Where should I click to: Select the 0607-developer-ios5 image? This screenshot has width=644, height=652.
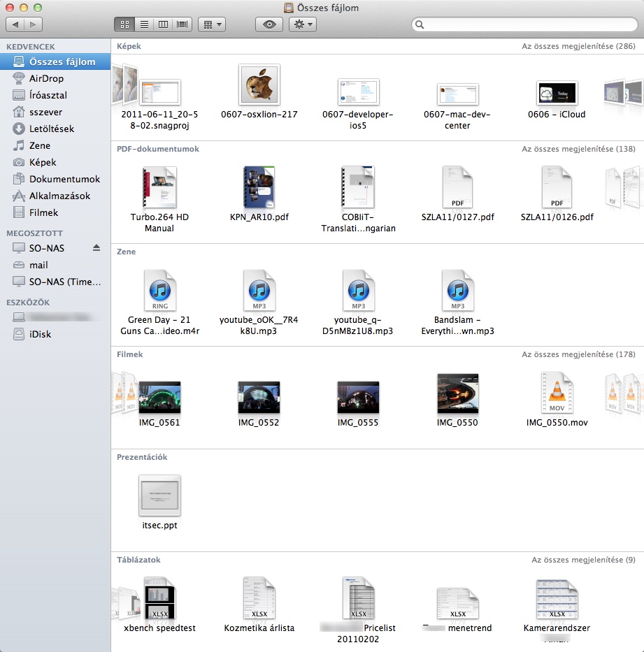coord(358,92)
